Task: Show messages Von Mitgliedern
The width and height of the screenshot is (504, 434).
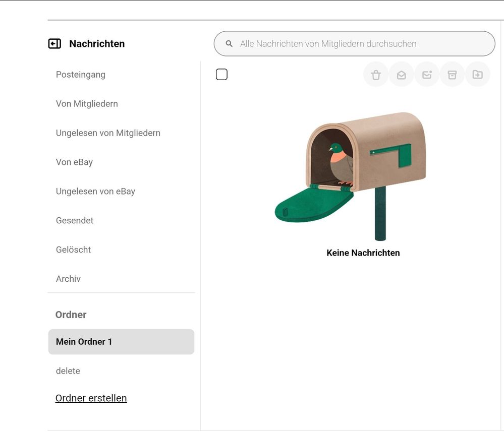Action: (87, 104)
